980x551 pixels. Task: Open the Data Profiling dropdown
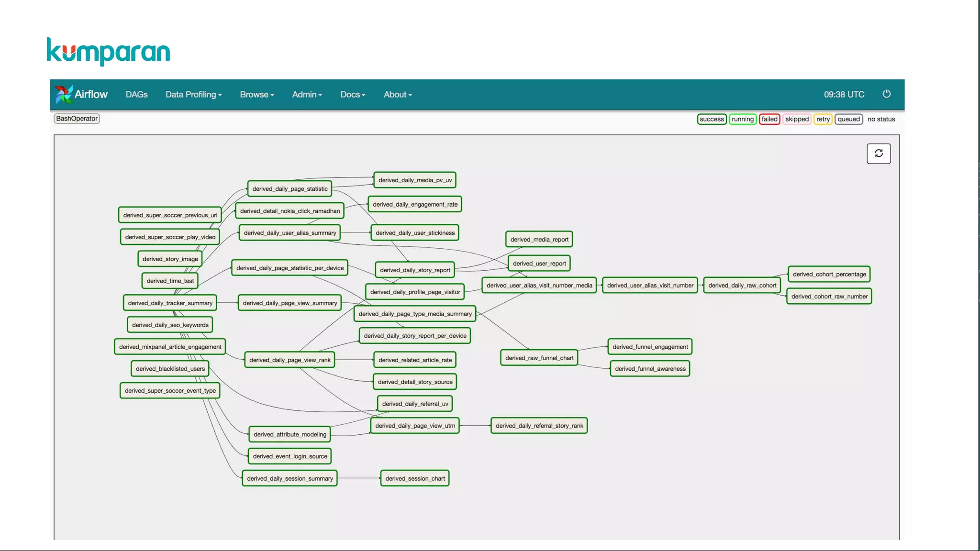coord(193,95)
